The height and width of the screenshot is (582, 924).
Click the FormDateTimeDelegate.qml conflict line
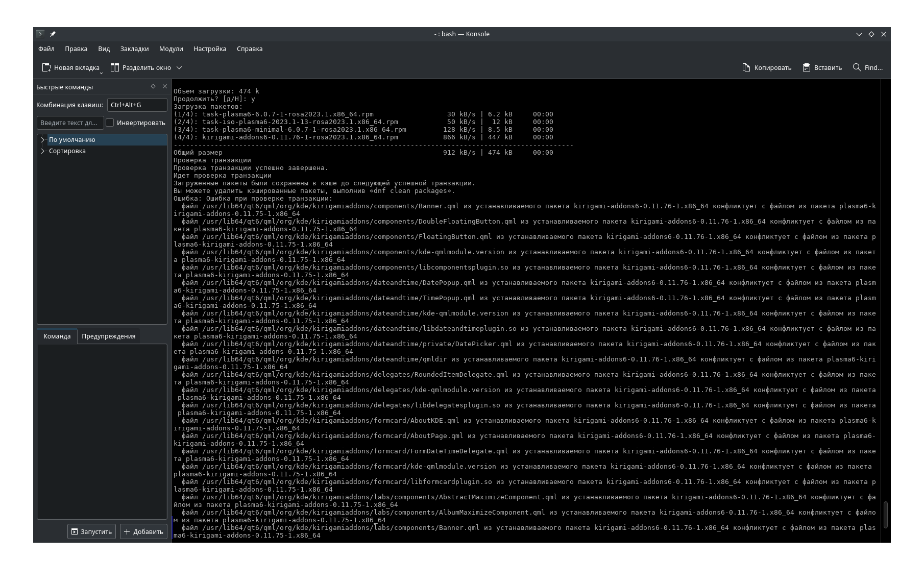coord(525,455)
